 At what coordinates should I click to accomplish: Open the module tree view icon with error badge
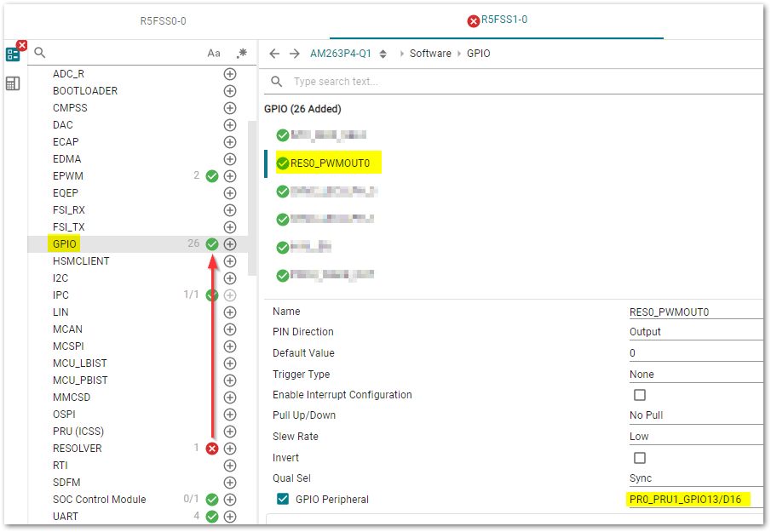(13, 54)
